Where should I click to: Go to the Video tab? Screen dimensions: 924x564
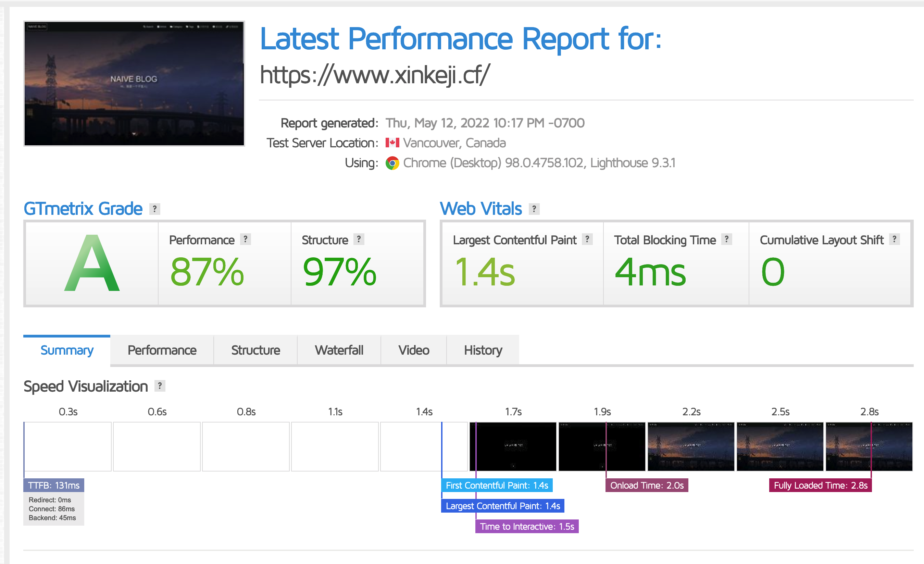tap(414, 350)
